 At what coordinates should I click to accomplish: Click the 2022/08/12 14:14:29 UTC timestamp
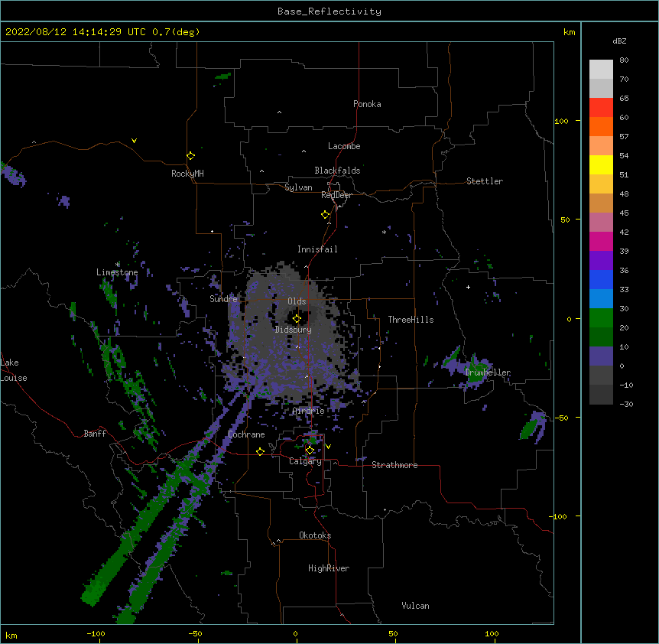click(x=75, y=32)
